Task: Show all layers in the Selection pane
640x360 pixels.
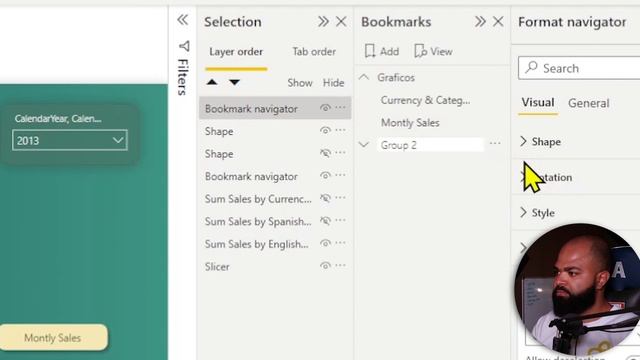Action: pos(300,82)
